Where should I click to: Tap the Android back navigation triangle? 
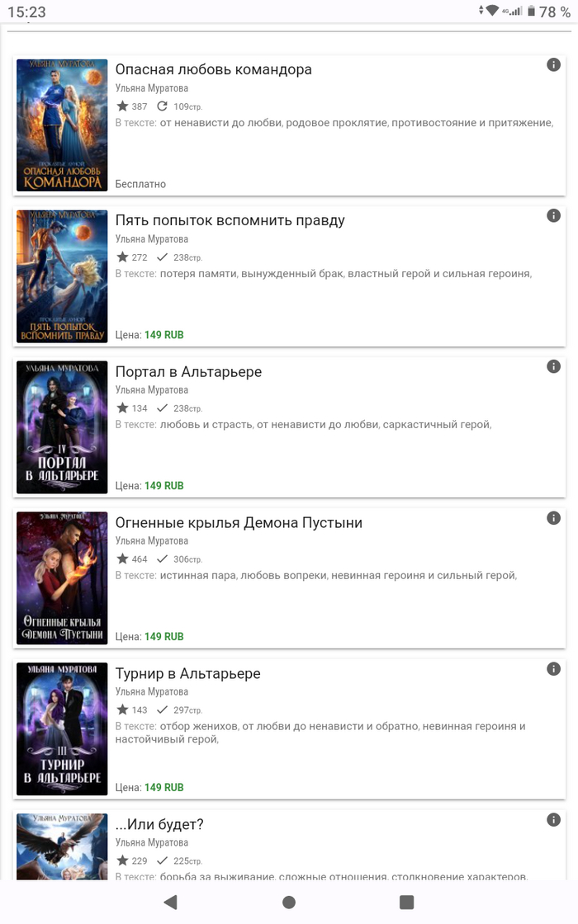coord(170,903)
